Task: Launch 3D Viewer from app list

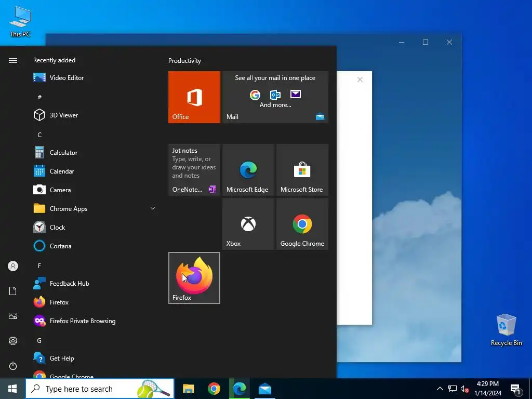Action: coord(95,115)
